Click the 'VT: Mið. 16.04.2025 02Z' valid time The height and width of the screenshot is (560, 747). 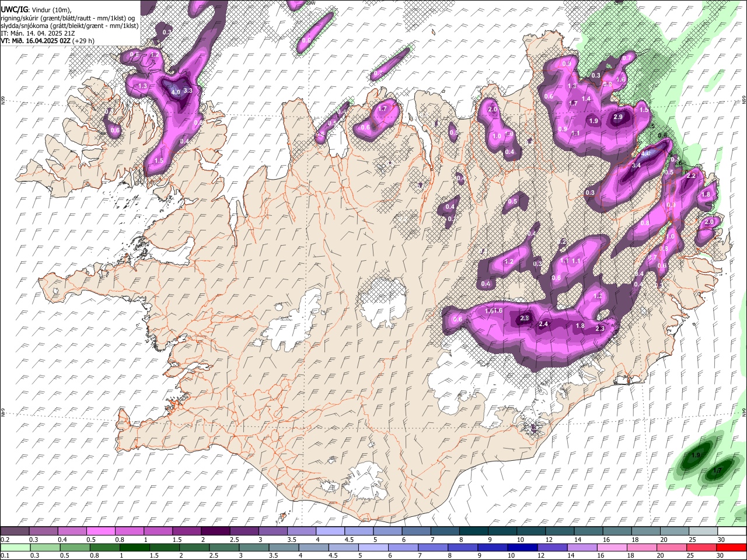coord(36,41)
